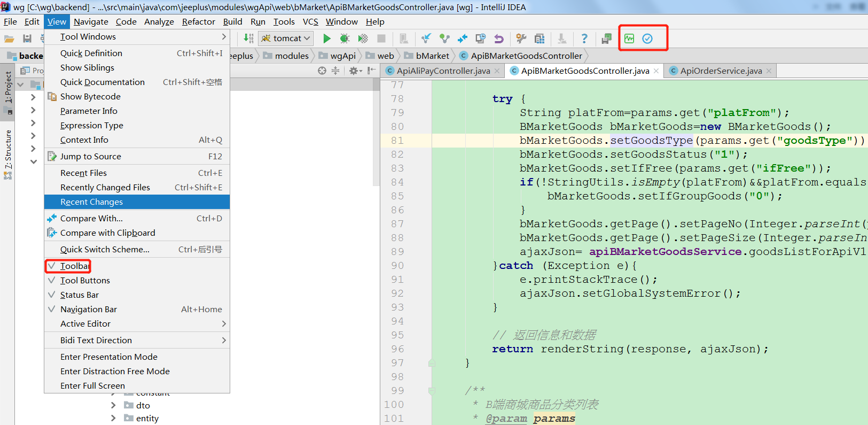Click the Commit Changes VCS icon
The image size is (868, 425).
[444, 38]
